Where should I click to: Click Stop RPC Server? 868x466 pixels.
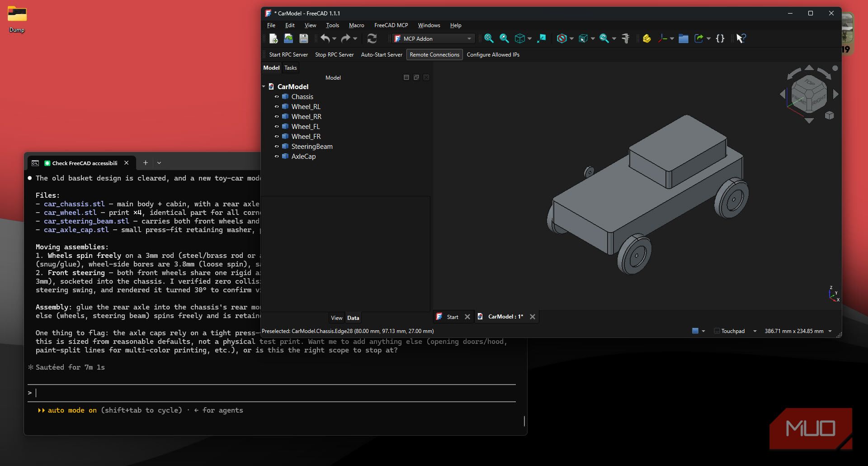point(335,55)
